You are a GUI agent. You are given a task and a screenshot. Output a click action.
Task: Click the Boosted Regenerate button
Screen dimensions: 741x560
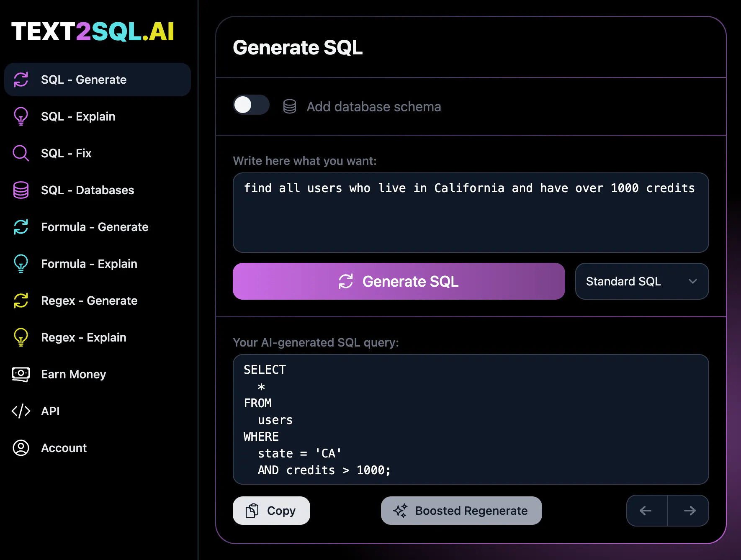tap(461, 511)
